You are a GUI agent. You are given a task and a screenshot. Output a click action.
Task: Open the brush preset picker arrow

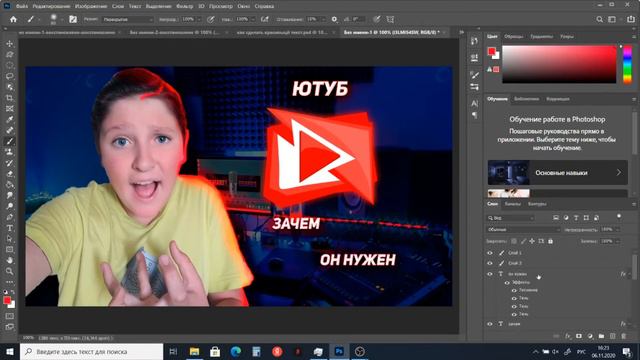click(61, 19)
